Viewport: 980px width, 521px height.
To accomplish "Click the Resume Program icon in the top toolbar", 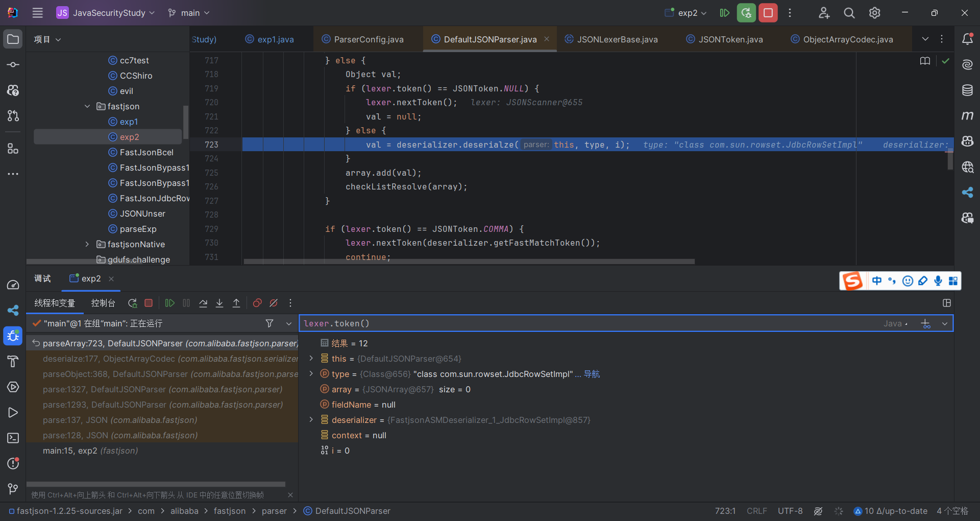I will (724, 13).
